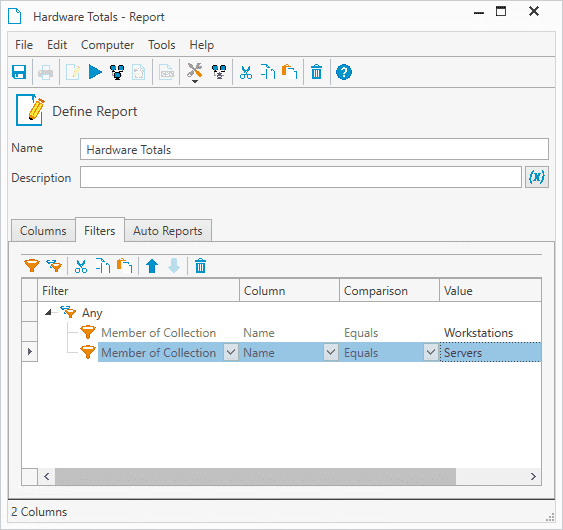Cut using scissors icon in main toolbar

click(x=246, y=72)
